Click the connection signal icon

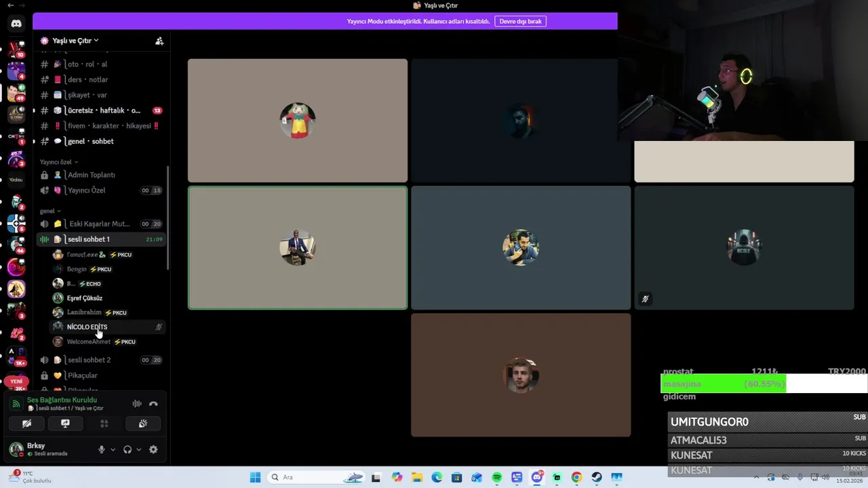click(16, 404)
